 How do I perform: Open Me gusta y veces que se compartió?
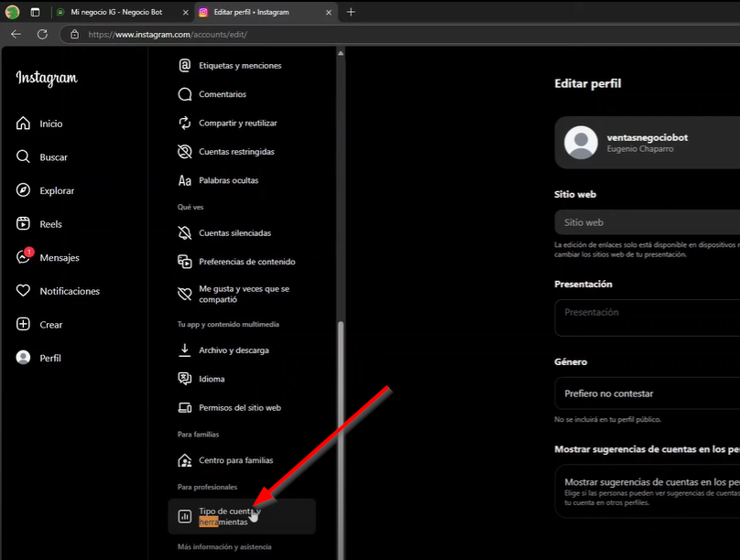click(242, 294)
